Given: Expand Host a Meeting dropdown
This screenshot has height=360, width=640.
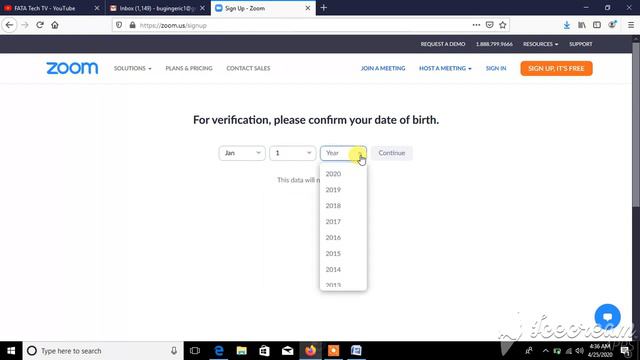Looking at the screenshot, I should (445, 68).
